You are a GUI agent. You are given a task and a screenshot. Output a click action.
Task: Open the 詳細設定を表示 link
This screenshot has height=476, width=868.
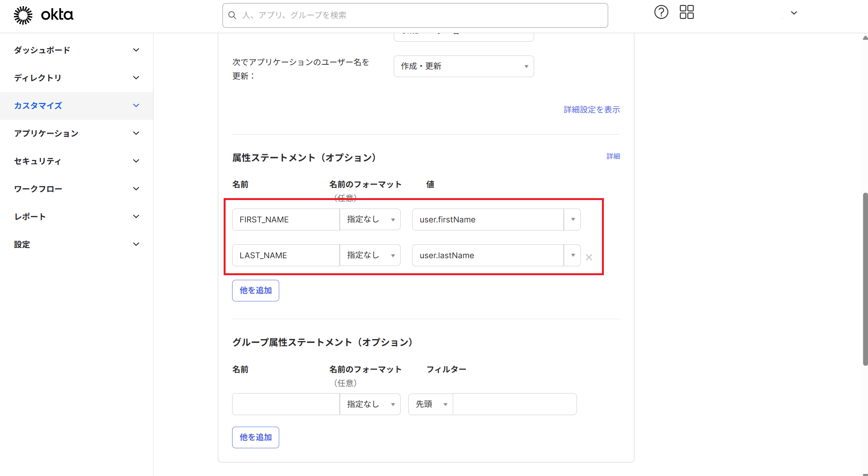(592, 110)
